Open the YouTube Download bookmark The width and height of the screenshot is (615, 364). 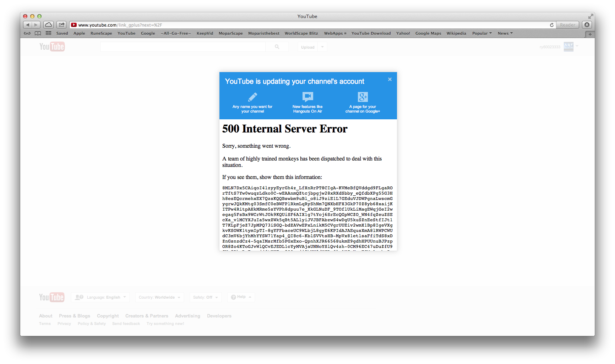point(371,33)
